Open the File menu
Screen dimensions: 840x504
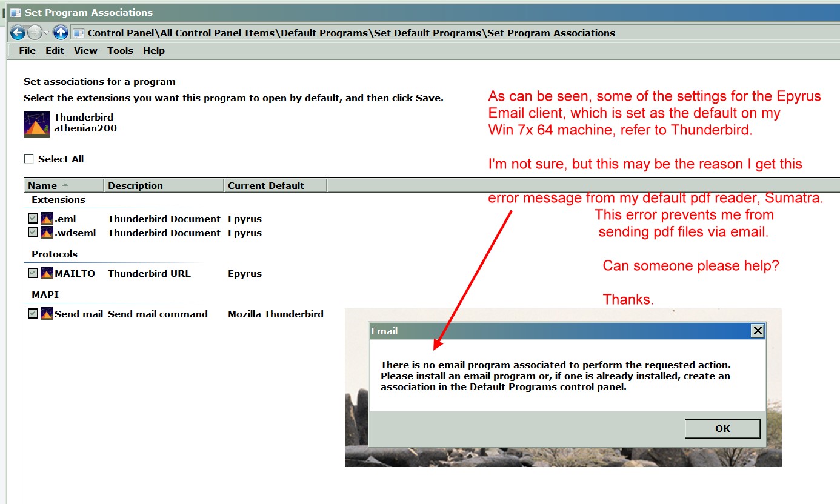27,51
